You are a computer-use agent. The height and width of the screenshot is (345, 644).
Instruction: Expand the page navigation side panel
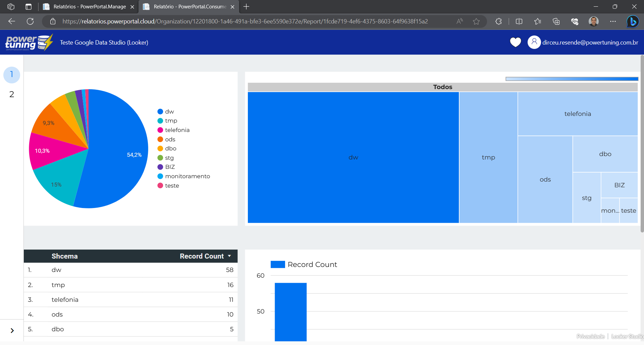tap(12, 331)
